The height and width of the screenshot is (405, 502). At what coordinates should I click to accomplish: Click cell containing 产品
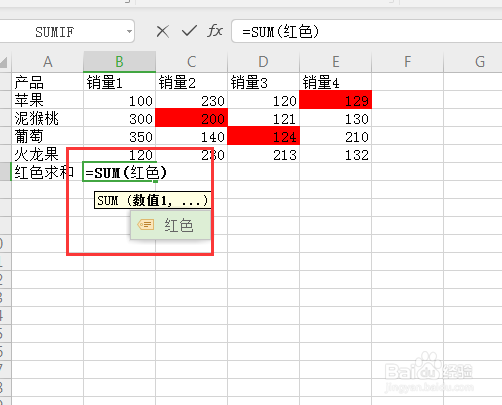(x=47, y=82)
